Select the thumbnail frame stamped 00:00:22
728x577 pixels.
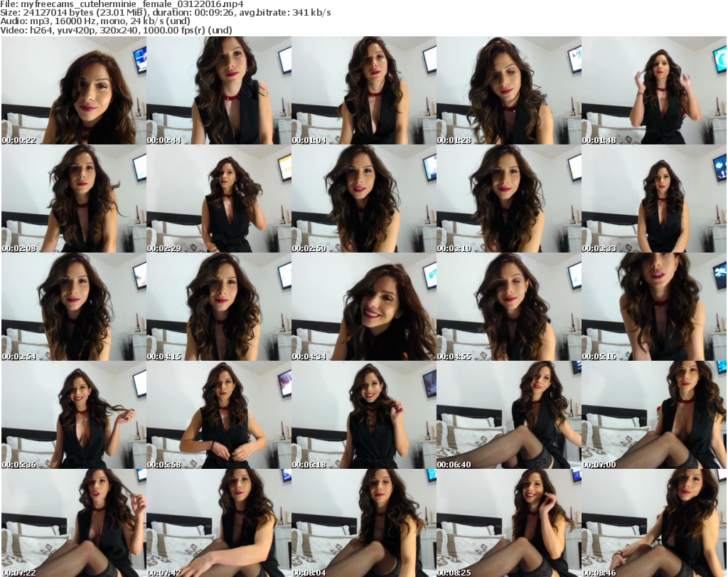point(74,90)
